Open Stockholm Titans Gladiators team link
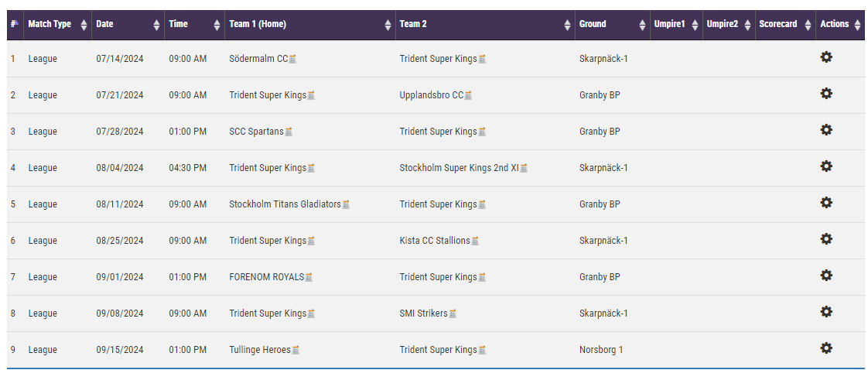Viewport: 868px width, 370px height. [285, 204]
